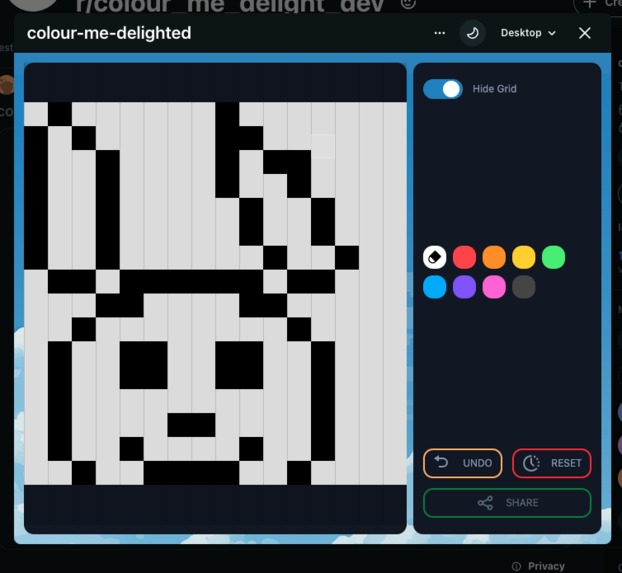Screen dimensions: 622x573
Task: Click the 'Hide Grid' label text
Action: [x=494, y=89]
